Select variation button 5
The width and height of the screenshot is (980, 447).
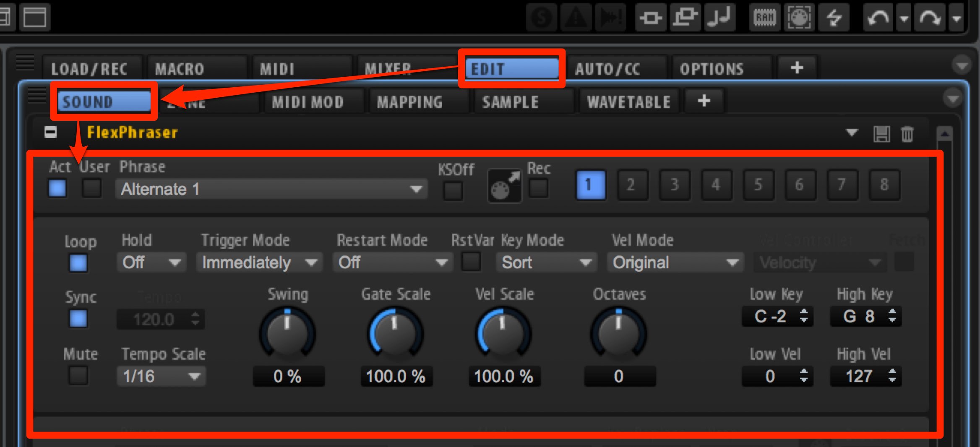[x=758, y=185]
